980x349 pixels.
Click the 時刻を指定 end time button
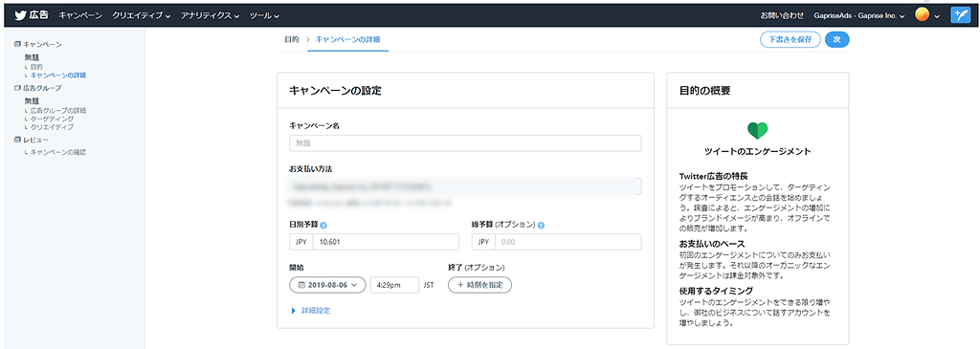coord(480,285)
